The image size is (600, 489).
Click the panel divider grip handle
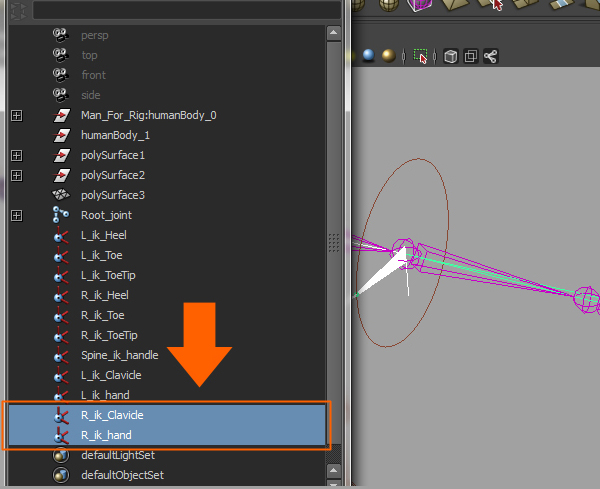point(334,243)
